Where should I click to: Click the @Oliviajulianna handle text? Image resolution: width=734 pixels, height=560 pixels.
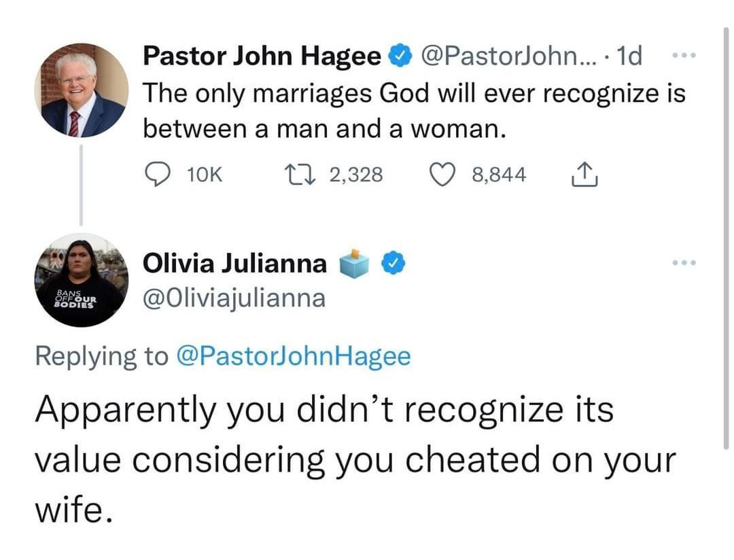point(234,298)
